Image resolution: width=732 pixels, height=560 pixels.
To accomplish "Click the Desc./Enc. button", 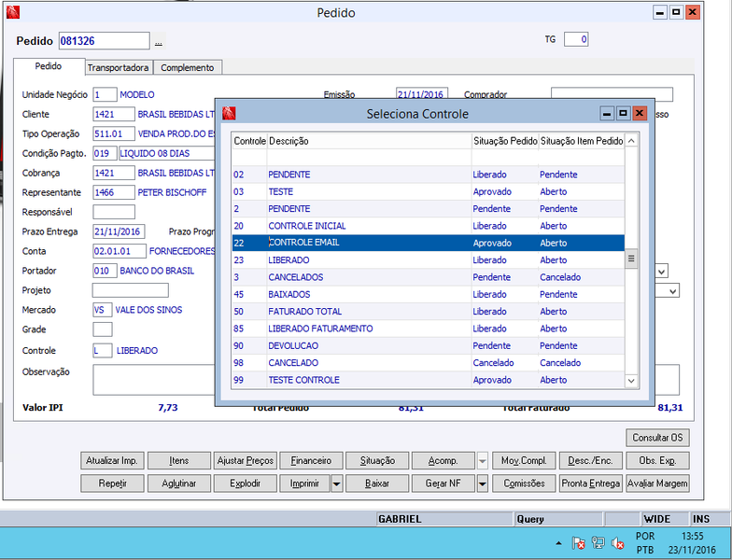I will tap(590, 461).
